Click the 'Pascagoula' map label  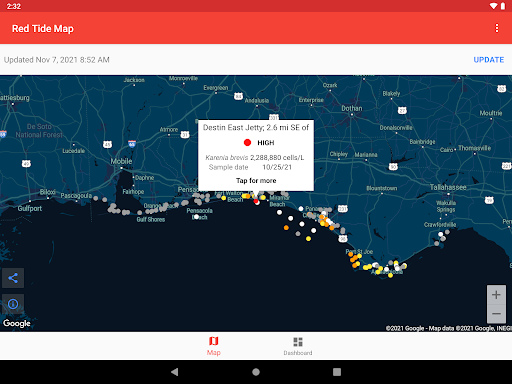[76, 196]
